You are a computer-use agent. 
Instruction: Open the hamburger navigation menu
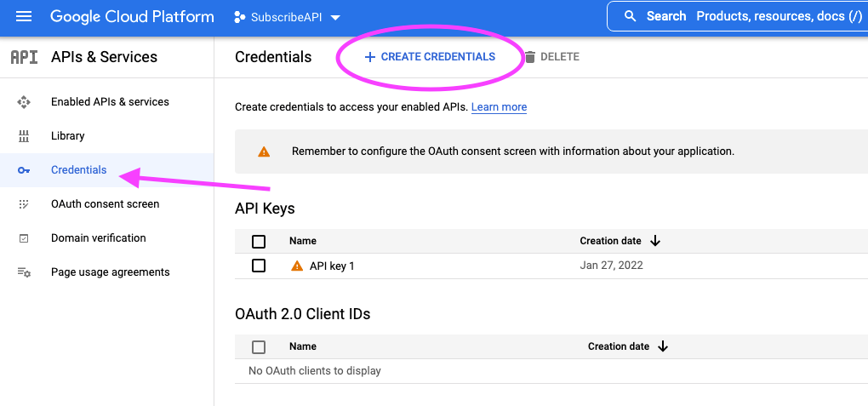(x=24, y=17)
